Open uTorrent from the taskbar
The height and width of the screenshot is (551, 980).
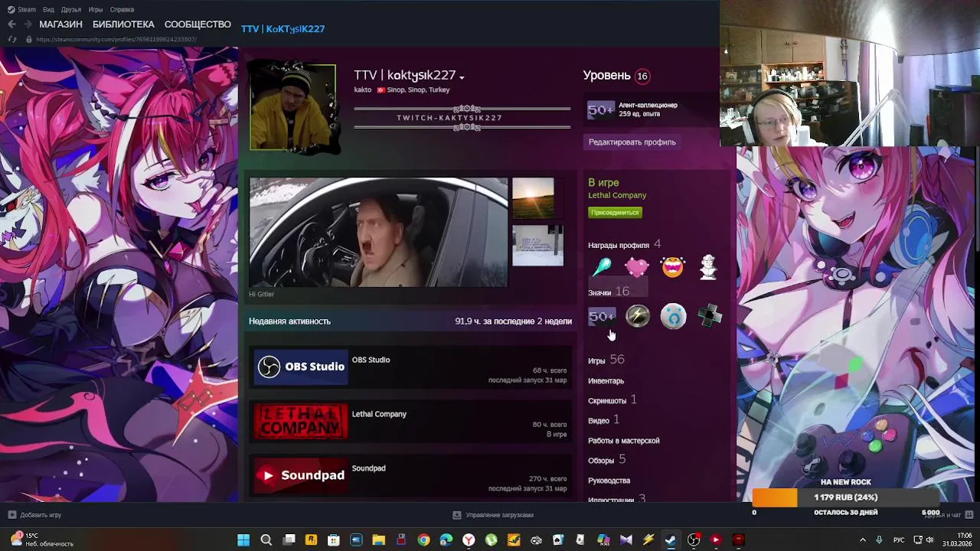[491, 540]
